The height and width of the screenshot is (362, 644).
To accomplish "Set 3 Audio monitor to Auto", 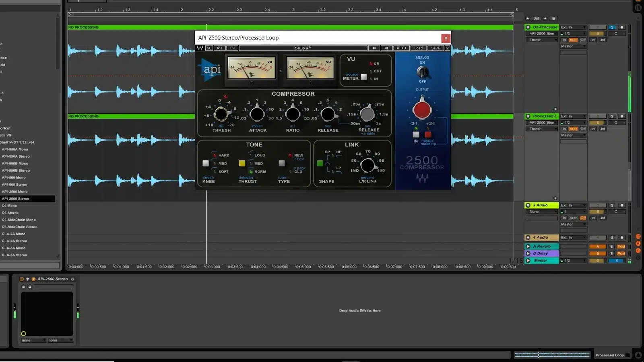I will tap(574, 218).
